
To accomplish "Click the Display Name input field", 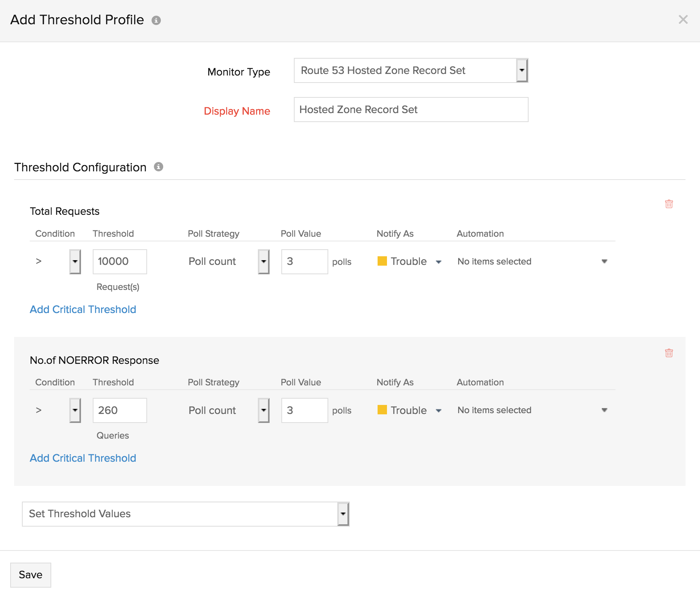I will (x=411, y=110).
